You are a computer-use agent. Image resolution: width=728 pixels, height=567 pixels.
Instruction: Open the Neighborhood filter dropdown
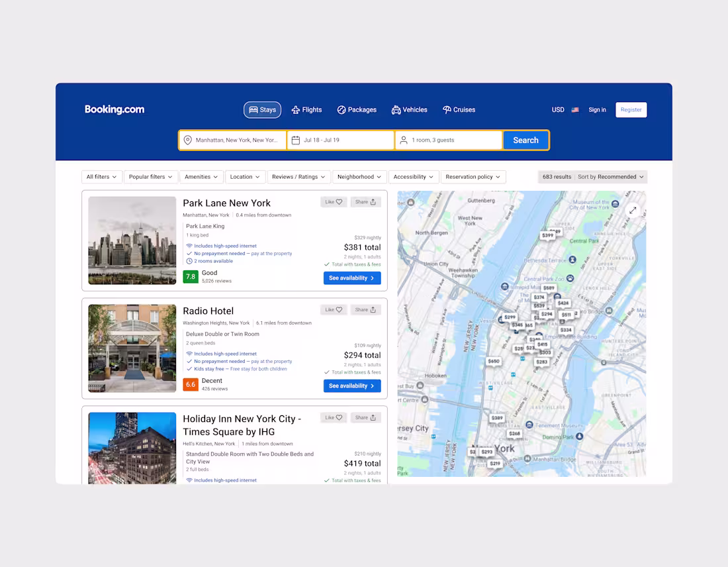[359, 176]
